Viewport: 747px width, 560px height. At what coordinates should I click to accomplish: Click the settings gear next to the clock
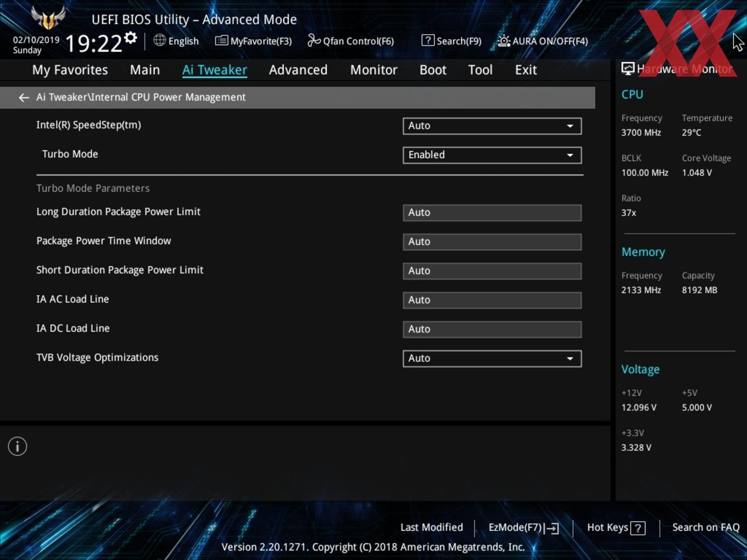(130, 38)
